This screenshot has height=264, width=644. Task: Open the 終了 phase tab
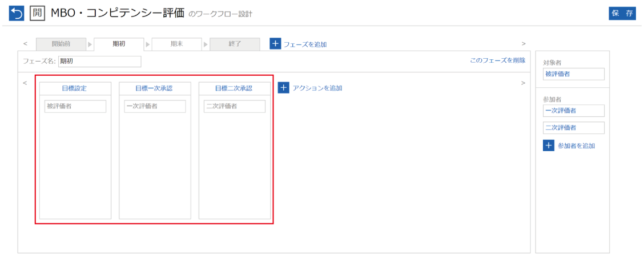(235, 44)
